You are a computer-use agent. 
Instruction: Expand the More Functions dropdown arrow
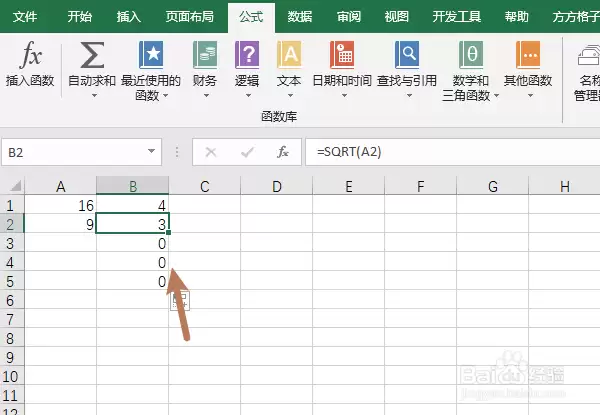[530, 96]
